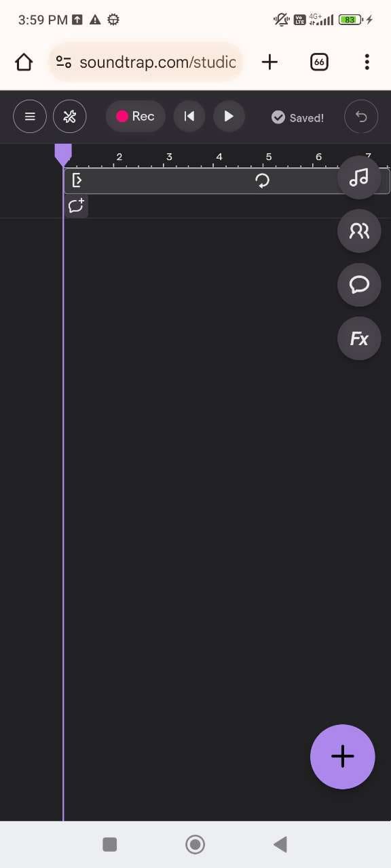Tap the Chrome home icon
This screenshot has height=868, width=391.
tap(24, 62)
